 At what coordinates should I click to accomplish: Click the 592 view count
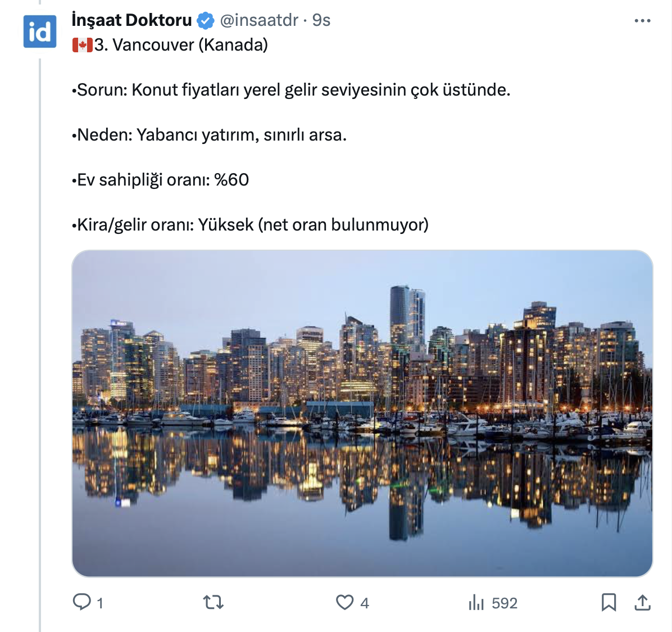[x=504, y=603]
